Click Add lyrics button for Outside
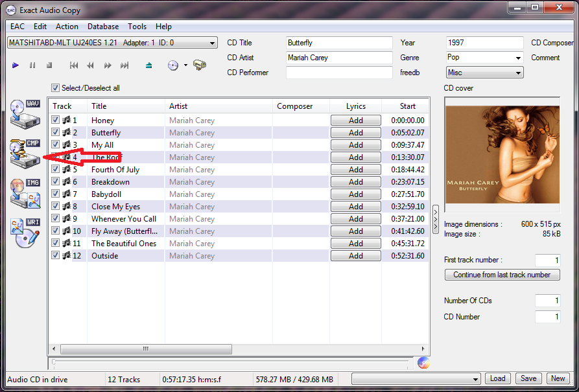This screenshot has width=579, height=392. tap(355, 256)
